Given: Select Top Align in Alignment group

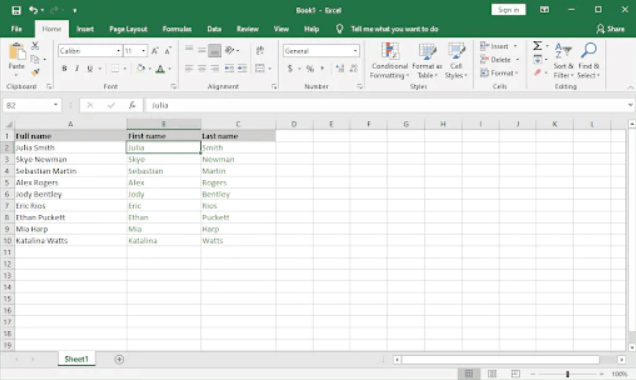Looking at the screenshot, I should [189, 50].
